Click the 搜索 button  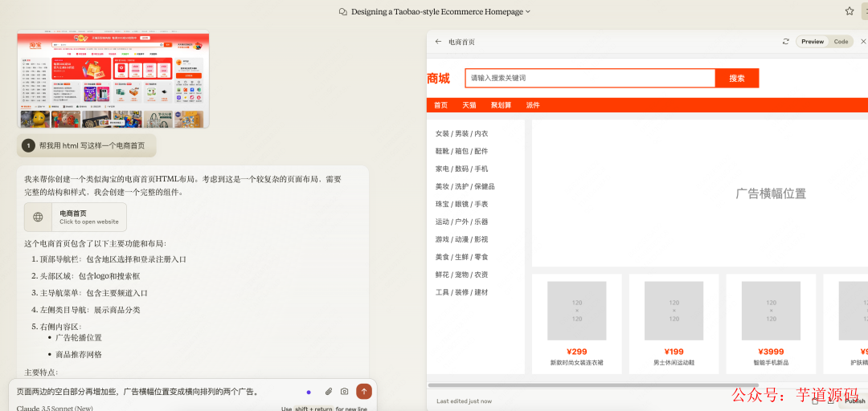coord(737,78)
